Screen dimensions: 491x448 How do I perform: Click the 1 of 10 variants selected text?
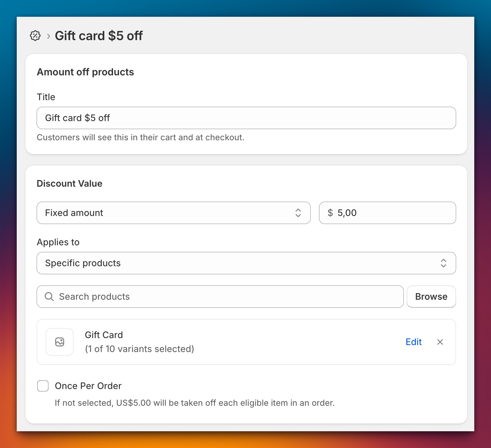point(139,349)
